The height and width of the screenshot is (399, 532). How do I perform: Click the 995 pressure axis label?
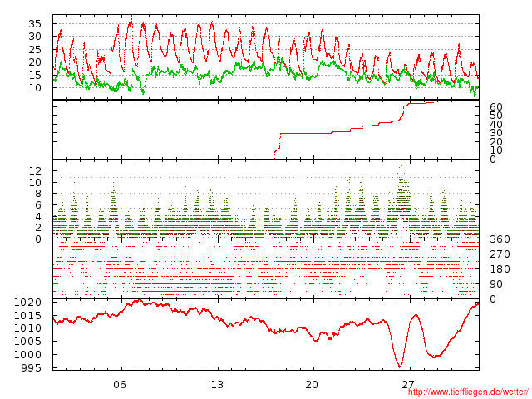point(32,367)
